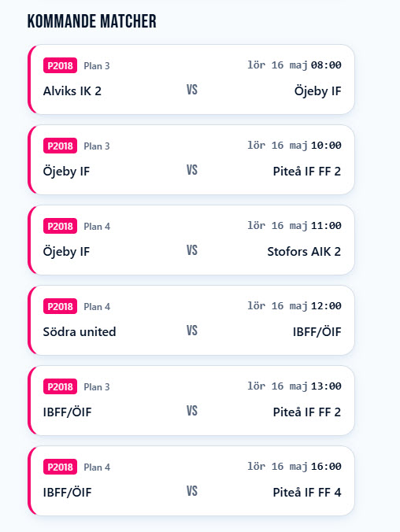Select the 12:00 match time text
This screenshot has width=400, height=532.
(x=326, y=305)
